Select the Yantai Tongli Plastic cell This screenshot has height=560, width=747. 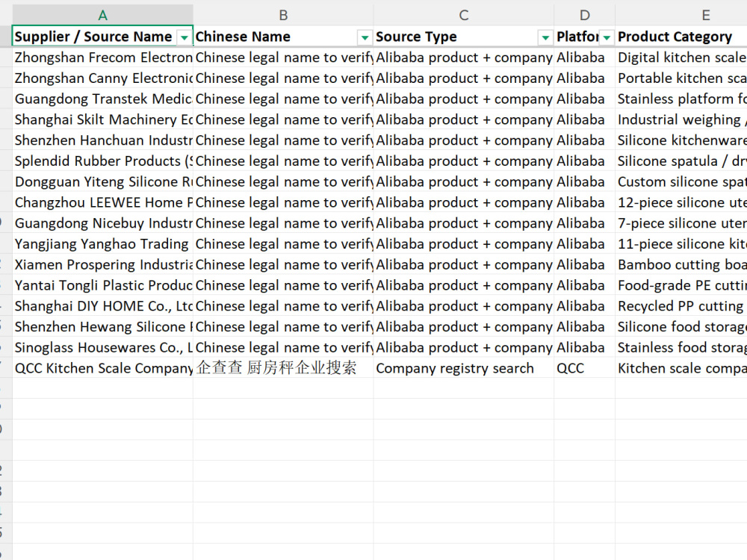103,285
